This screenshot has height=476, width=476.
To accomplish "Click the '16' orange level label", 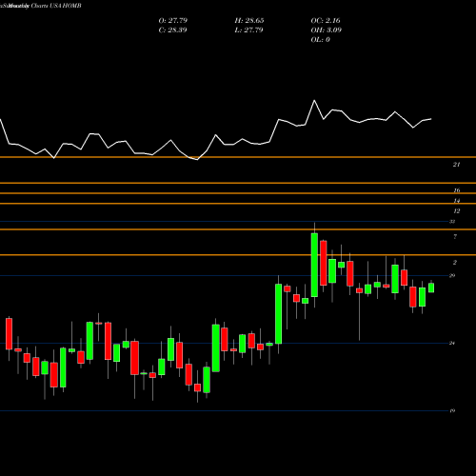I will pyautogui.click(x=457, y=190).
